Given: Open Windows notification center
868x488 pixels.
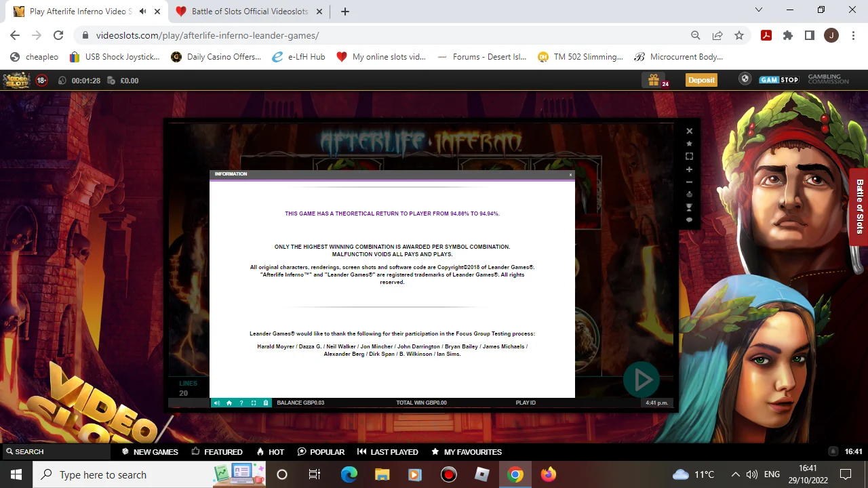Looking at the screenshot, I should coord(846,474).
